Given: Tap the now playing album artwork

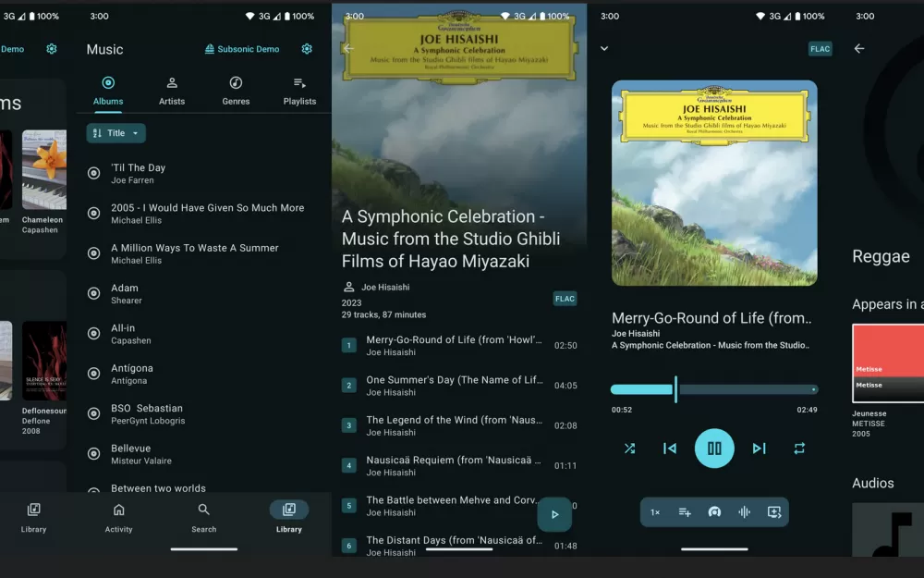Looking at the screenshot, I should [x=714, y=183].
